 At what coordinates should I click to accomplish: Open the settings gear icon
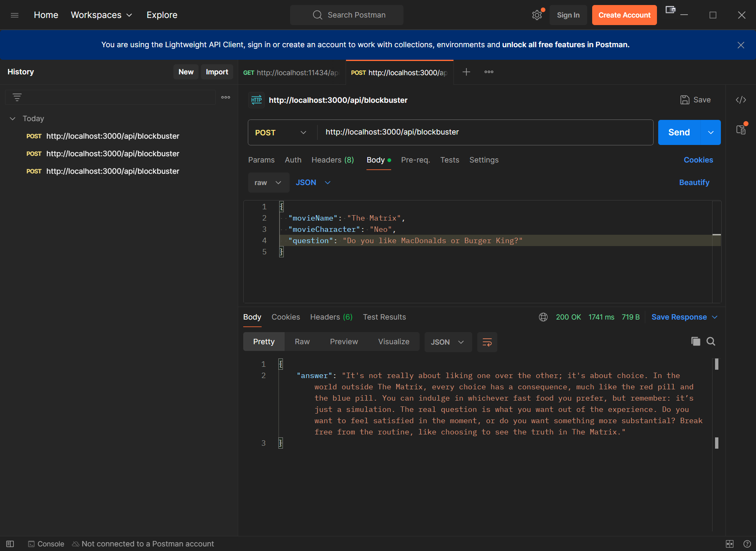point(537,15)
